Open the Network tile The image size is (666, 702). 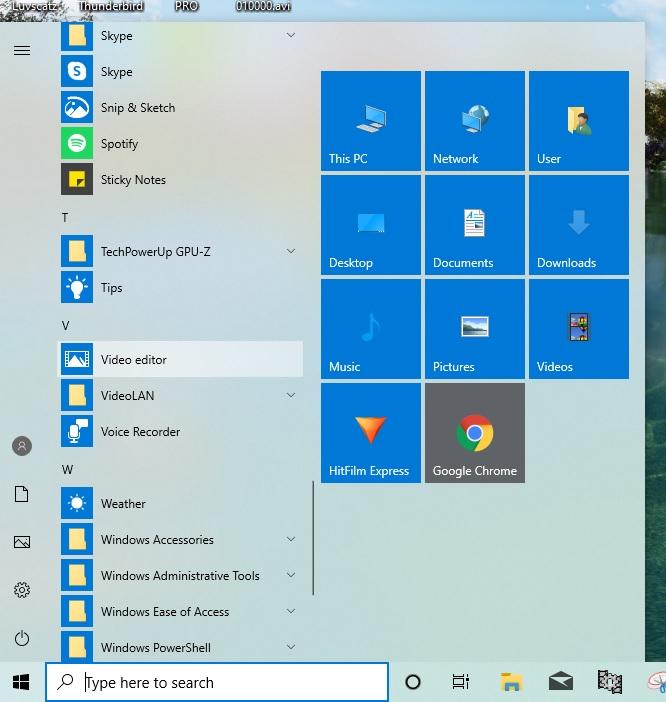[x=475, y=121]
